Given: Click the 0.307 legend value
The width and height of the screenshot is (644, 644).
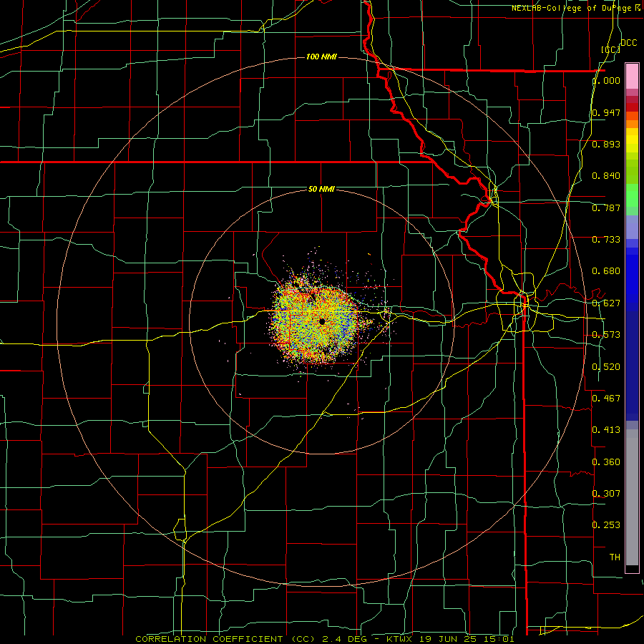Looking at the screenshot, I should tap(606, 493).
